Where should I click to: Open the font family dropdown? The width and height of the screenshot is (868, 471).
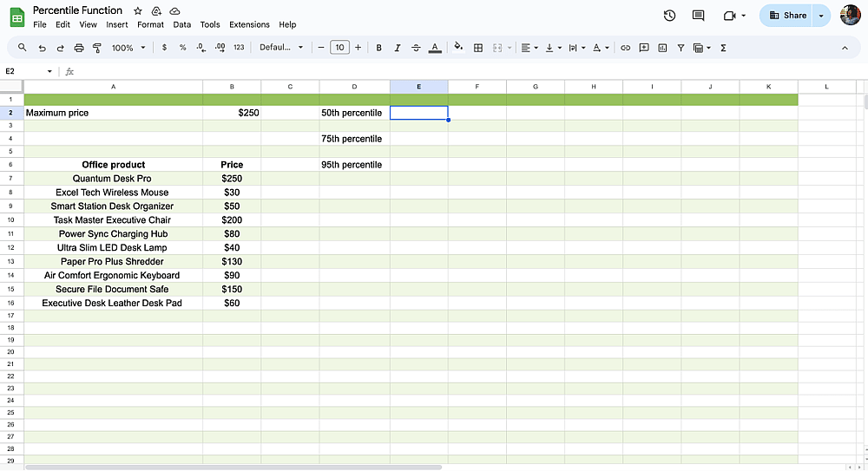[x=281, y=48]
